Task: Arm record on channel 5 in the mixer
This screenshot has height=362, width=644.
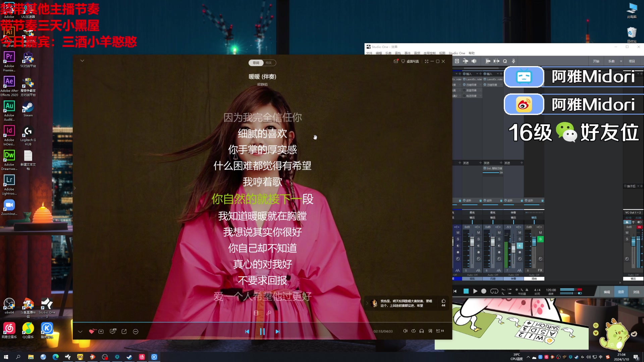Action: 478,252
